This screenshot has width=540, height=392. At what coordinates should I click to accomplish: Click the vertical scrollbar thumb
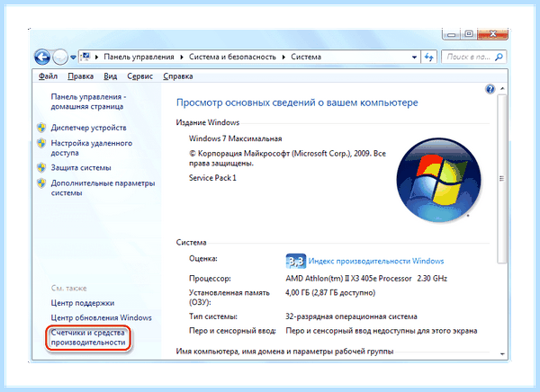(502, 179)
